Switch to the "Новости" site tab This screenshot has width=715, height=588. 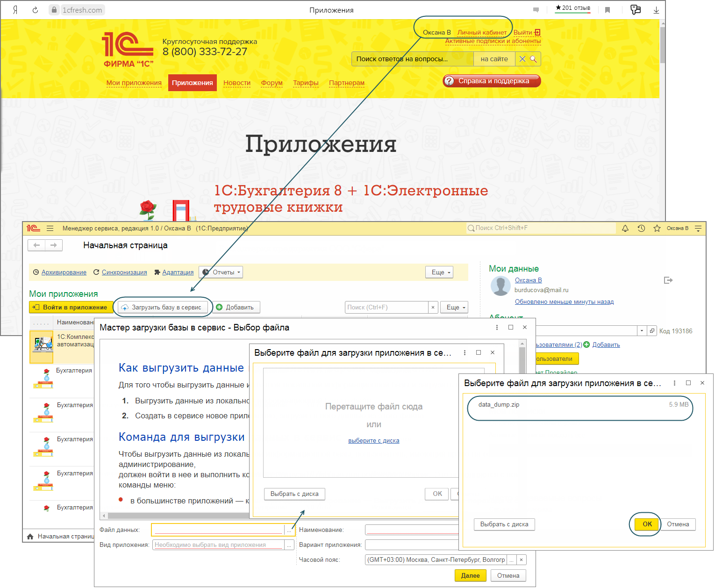click(x=237, y=83)
